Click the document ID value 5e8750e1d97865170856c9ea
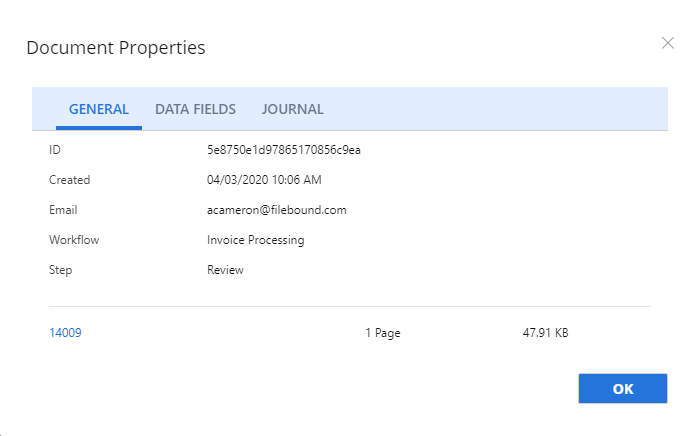 (x=283, y=150)
